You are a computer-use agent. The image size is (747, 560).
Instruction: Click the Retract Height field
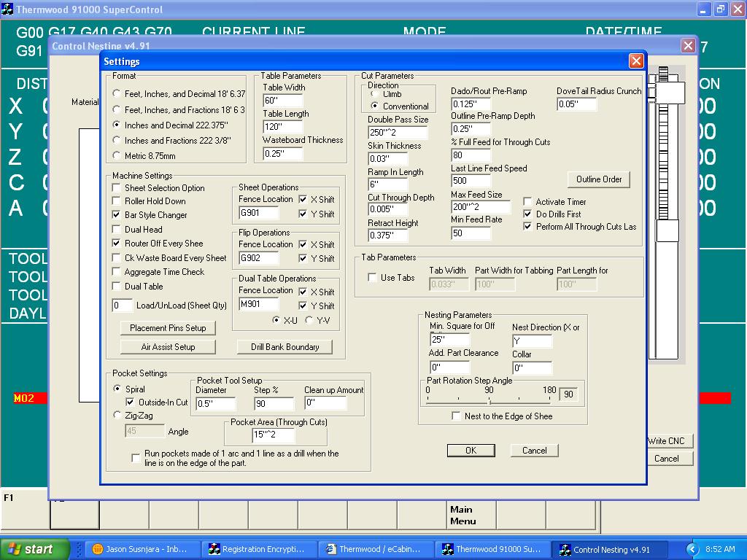click(x=388, y=235)
